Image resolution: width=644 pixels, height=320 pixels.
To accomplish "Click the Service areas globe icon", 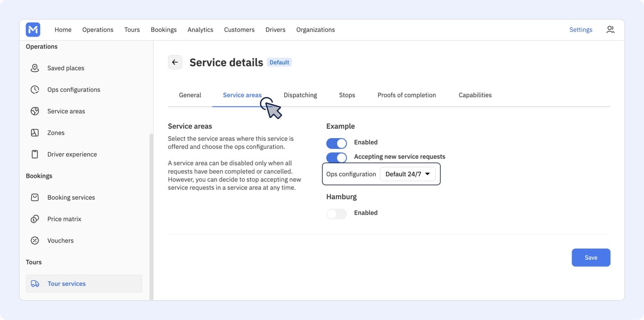I will (35, 111).
